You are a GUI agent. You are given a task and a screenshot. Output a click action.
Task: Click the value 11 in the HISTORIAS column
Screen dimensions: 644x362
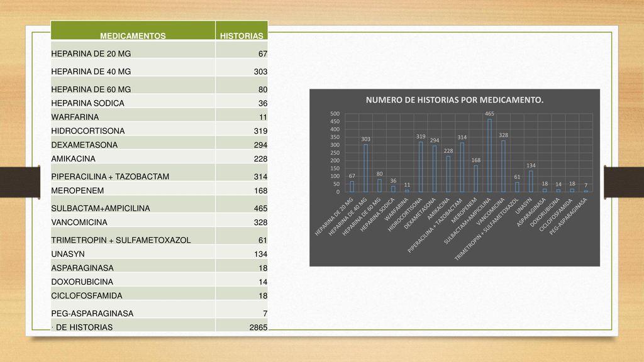click(264, 118)
